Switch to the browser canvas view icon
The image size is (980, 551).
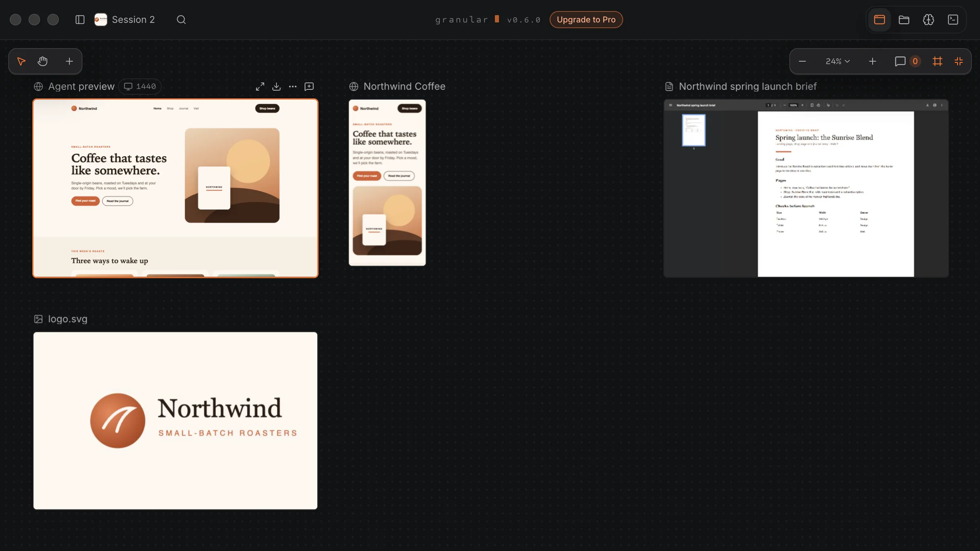880,20
